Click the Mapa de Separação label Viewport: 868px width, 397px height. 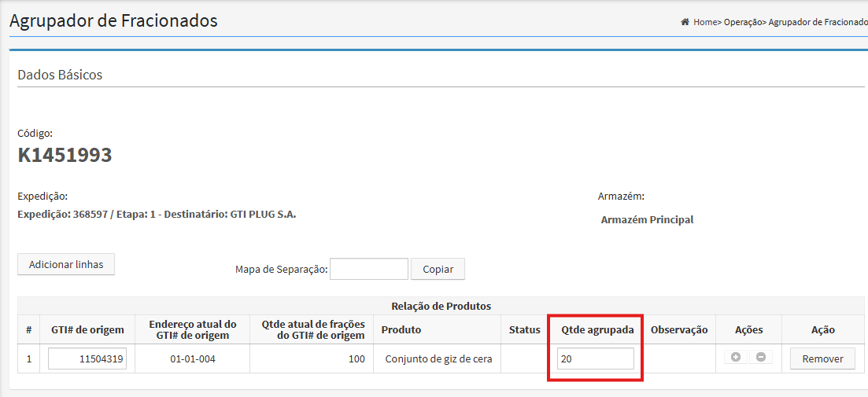pyautogui.click(x=281, y=270)
